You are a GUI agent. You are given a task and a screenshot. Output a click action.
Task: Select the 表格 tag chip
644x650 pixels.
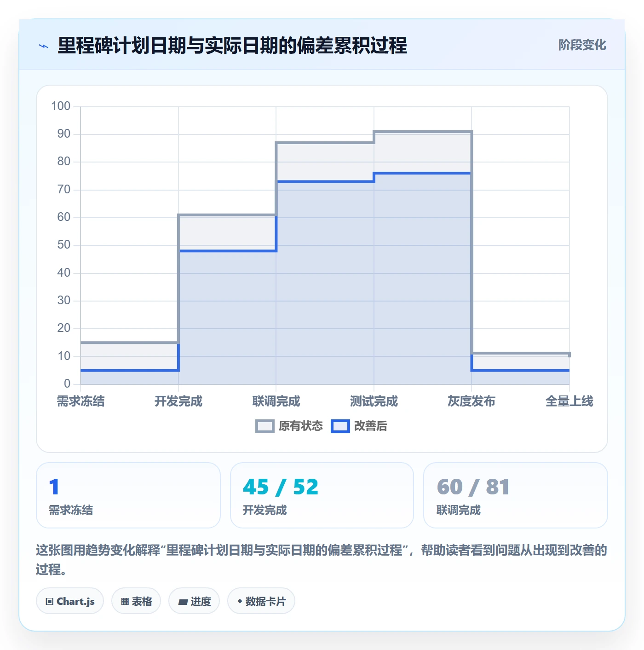tap(136, 601)
